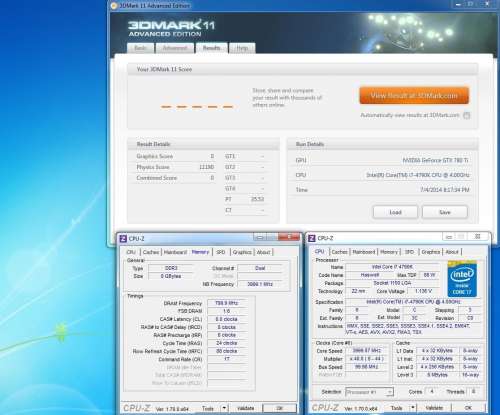Open the Advanced tab in 3DMark 11
Image resolution: width=500 pixels, height=415 pixels.
tap(175, 48)
